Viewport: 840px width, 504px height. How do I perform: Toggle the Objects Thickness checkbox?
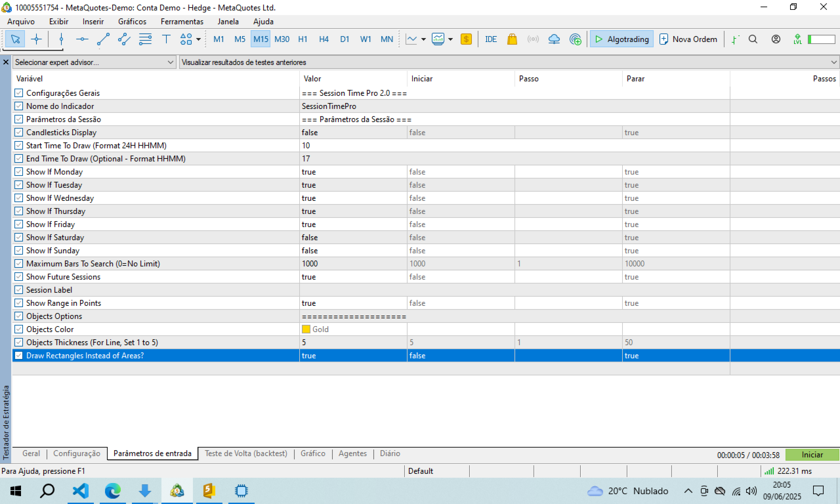[18, 343]
